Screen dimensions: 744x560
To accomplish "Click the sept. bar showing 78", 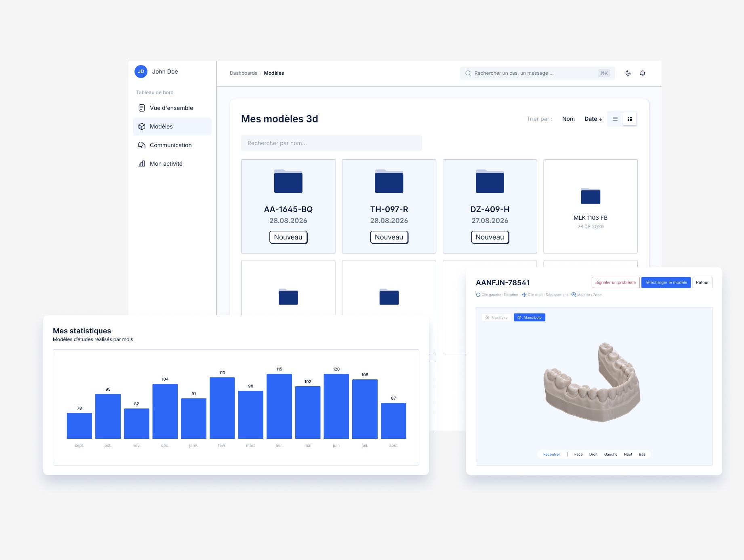I will [x=80, y=426].
